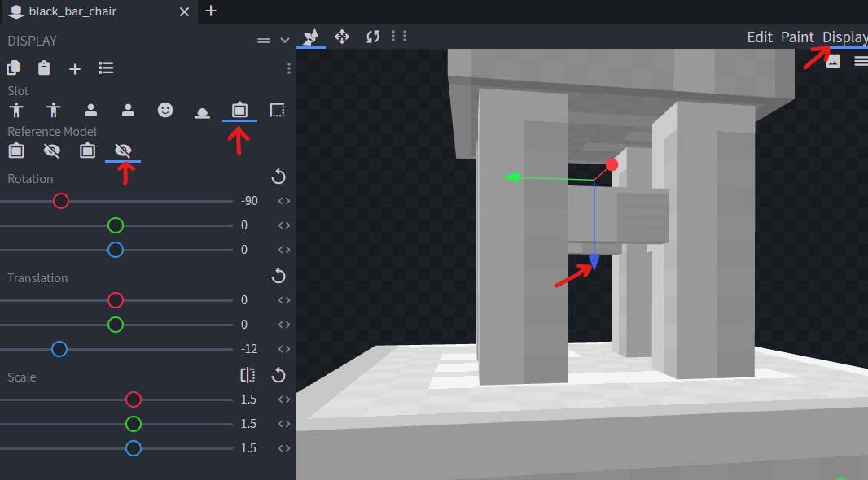
Task: Toggle the Scale mirror option icon
Action: click(x=248, y=375)
